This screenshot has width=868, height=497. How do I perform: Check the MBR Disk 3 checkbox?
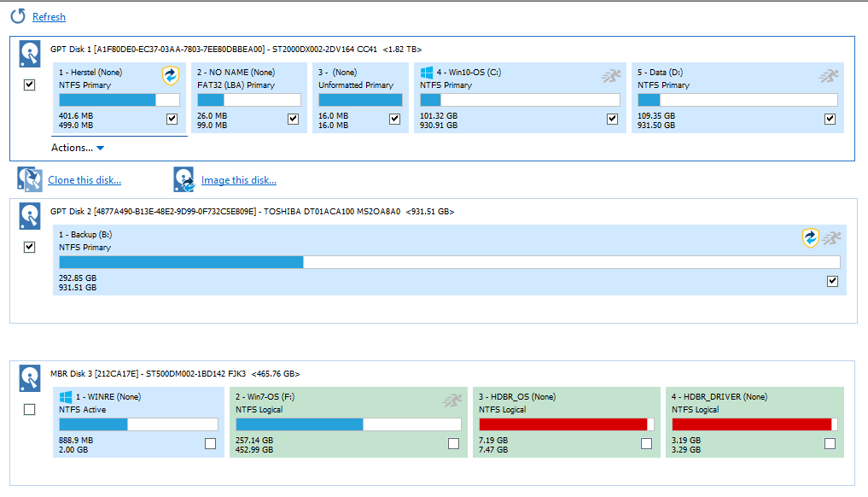coord(30,410)
